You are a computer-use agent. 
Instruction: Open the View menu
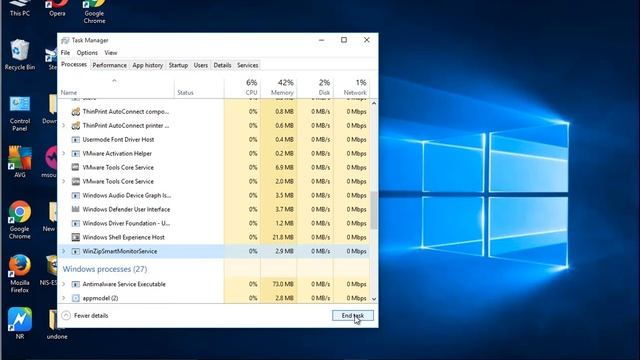click(x=111, y=53)
